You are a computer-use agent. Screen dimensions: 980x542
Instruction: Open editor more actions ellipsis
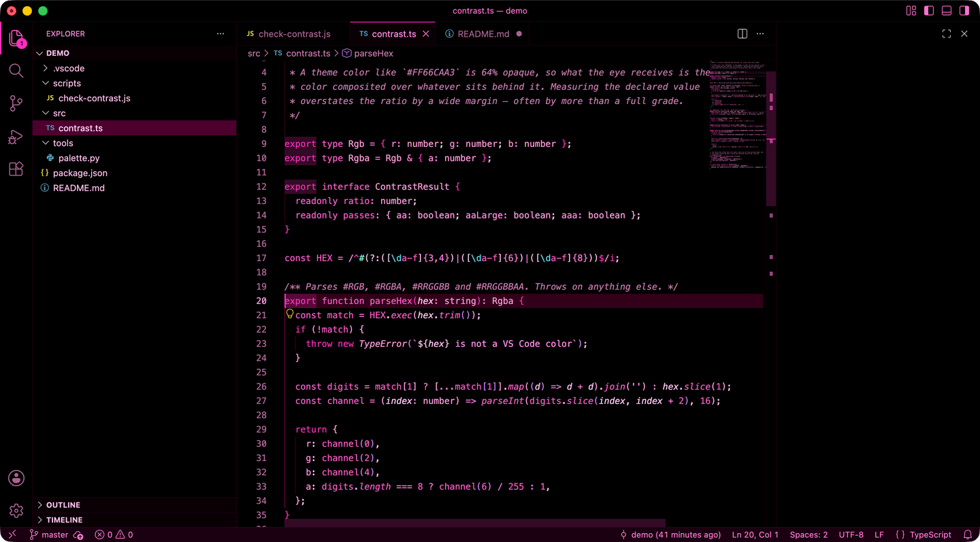tap(760, 33)
